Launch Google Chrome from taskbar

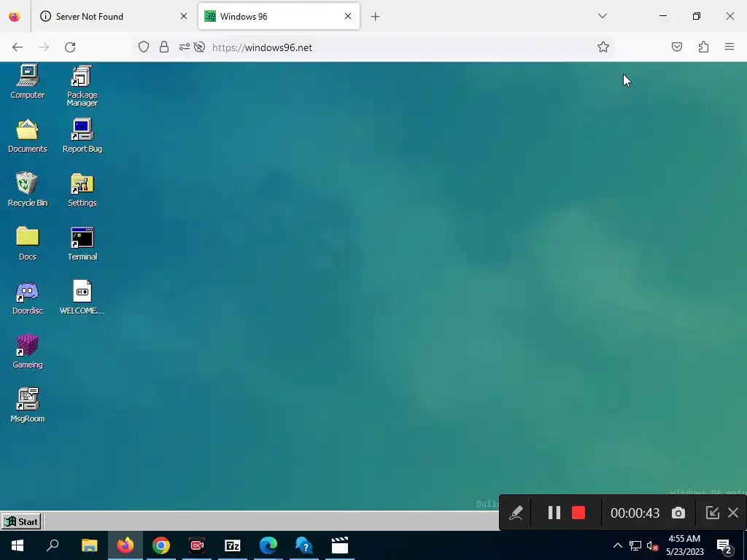[161, 545]
